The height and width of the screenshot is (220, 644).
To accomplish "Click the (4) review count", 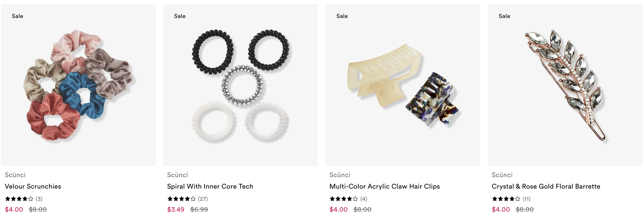I will (x=364, y=199).
